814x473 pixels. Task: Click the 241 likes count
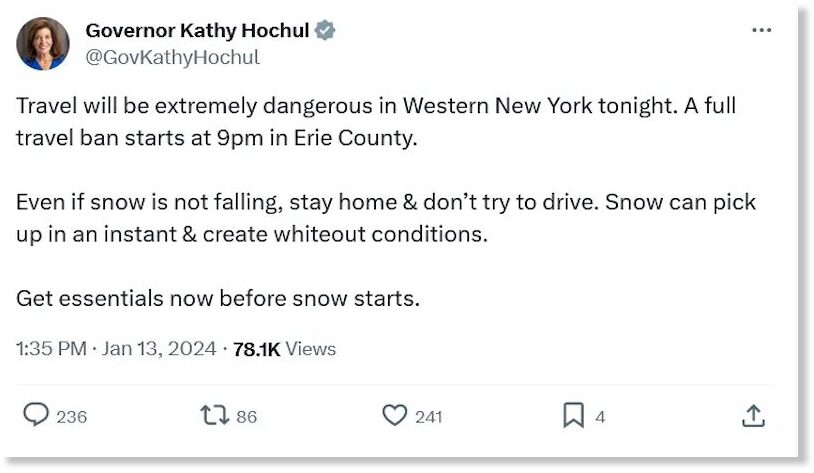pyautogui.click(x=428, y=417)
